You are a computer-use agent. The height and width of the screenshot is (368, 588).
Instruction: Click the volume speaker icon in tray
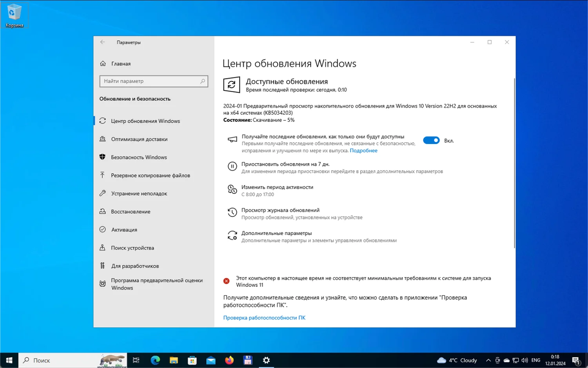coord(525,360)
